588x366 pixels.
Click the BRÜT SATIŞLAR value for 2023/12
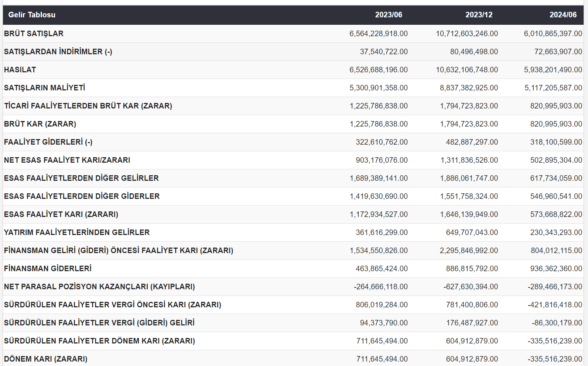[x=466, y=34]
